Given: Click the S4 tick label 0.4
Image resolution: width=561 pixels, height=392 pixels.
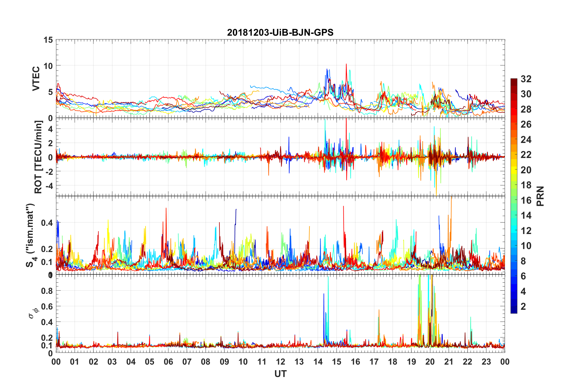Looking at the screenshot, I should [x=47, y=223].
